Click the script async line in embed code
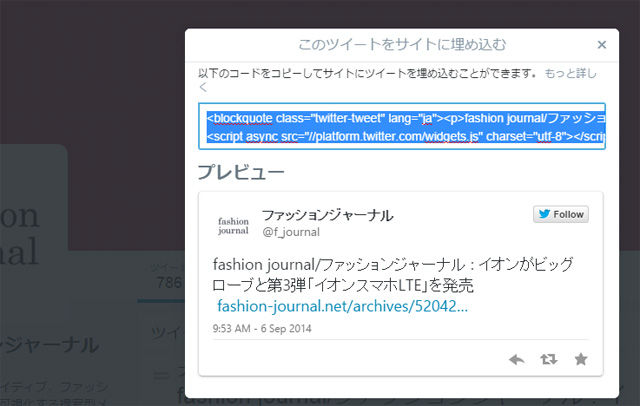Viewport: 640px width, 406px height. (x=406, y=136)
